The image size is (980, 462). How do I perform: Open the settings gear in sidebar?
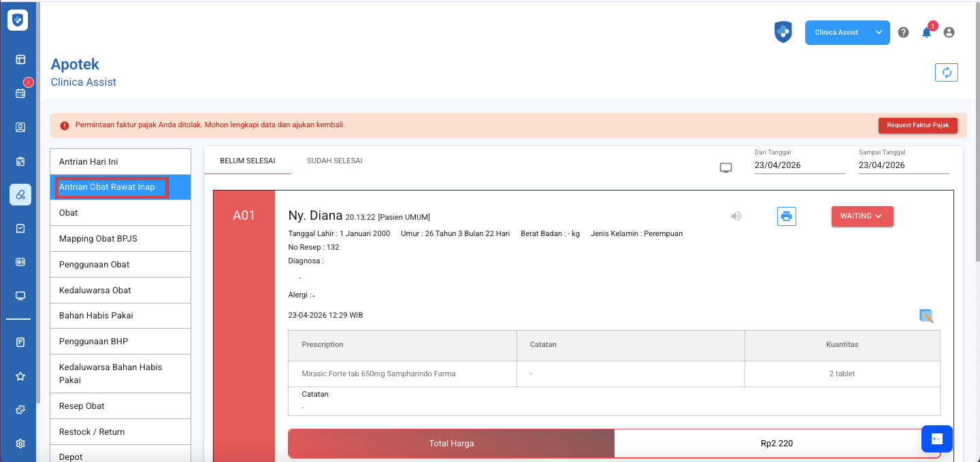[x=20, y=444]
